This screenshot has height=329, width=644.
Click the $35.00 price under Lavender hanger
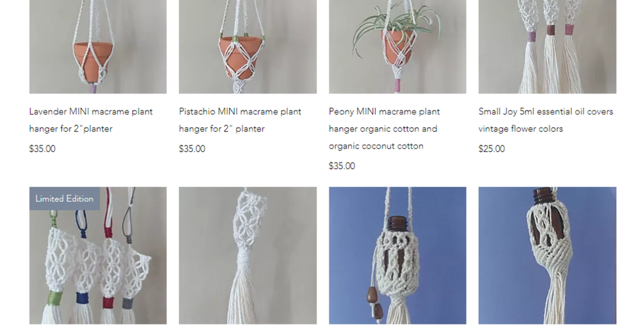42,149
